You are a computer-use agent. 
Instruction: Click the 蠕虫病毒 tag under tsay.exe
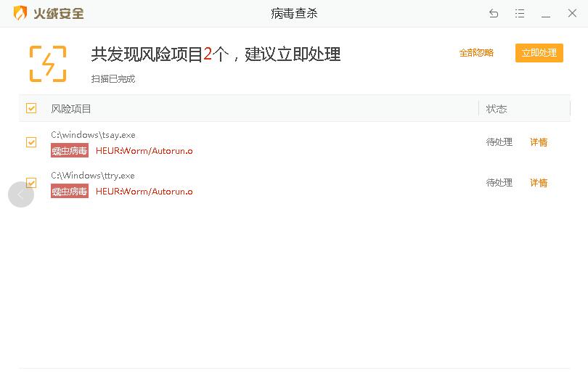tap(70, 151)
